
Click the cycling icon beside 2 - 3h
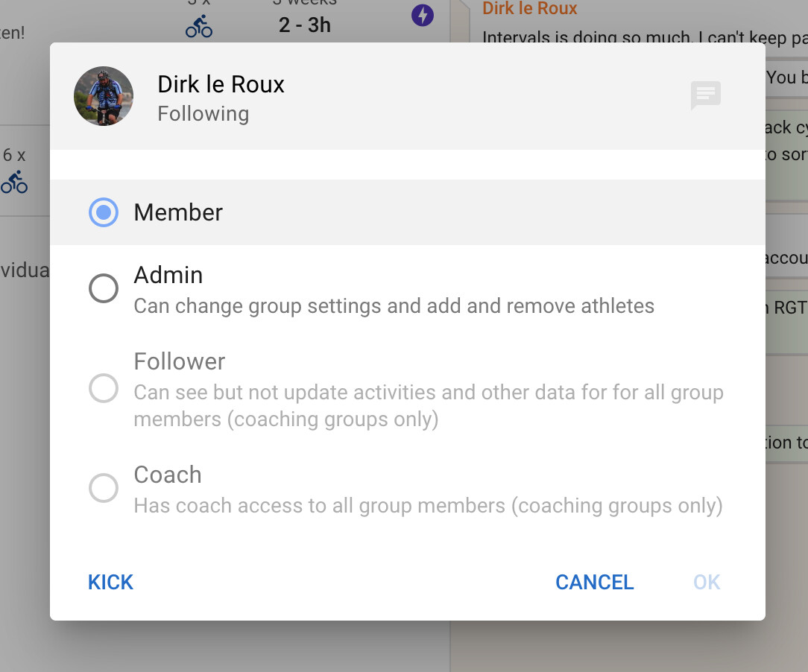pos(199,27)
